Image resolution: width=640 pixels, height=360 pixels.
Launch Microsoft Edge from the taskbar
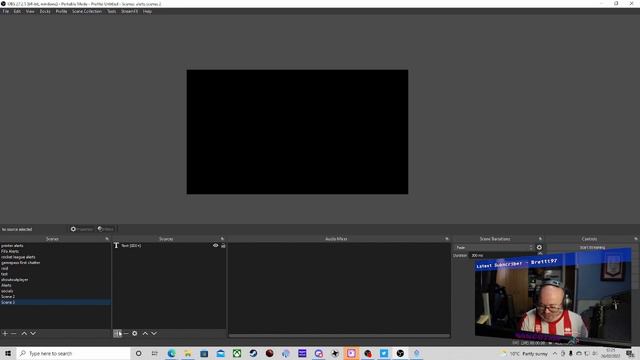(x=171, y=353)
